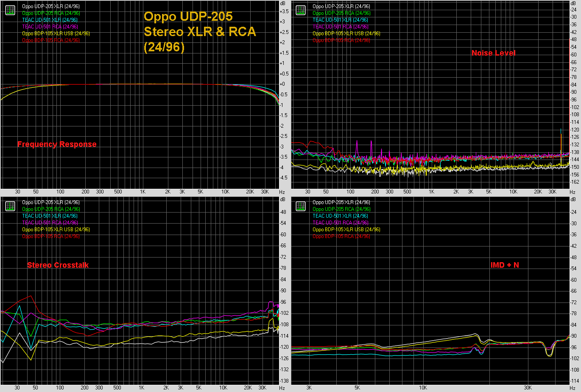
Task: Click the red Stereo Crosstalk label
Action: [x=58, y=265]
